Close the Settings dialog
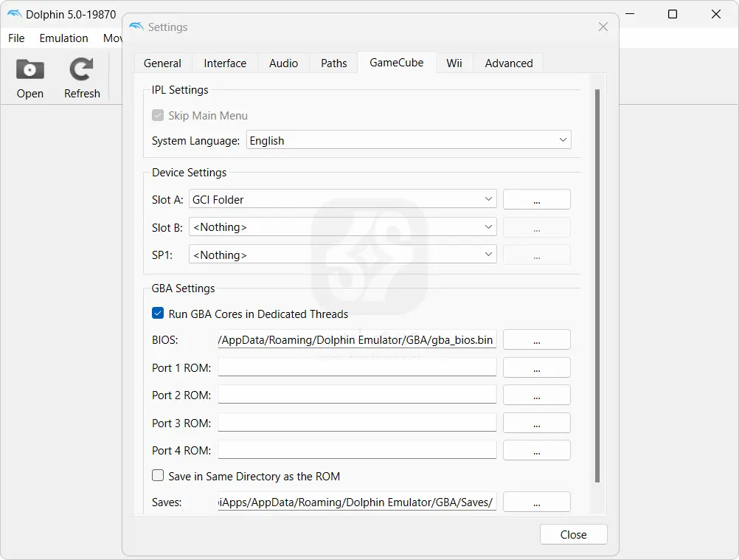 click(573, 534)
